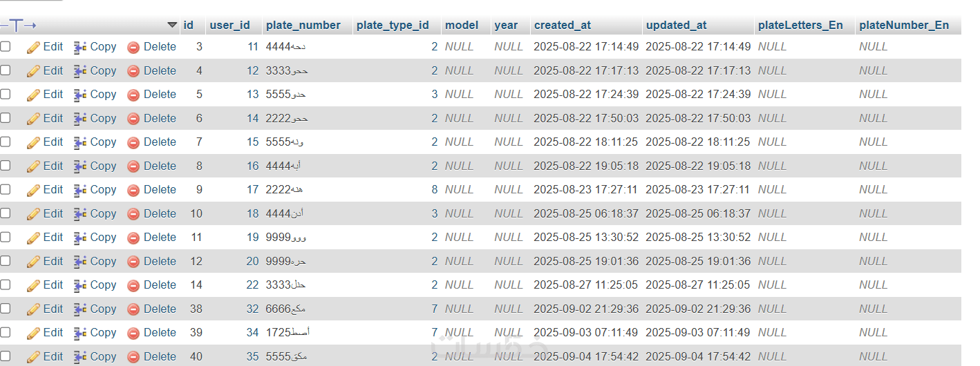Tick the checkbox for row id 6
This screenshot has height=366, width=980.
(x=6, y=118)
